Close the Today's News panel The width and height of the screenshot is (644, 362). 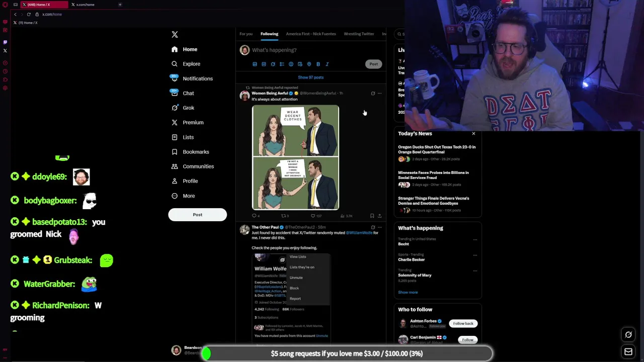click(473, 133)
